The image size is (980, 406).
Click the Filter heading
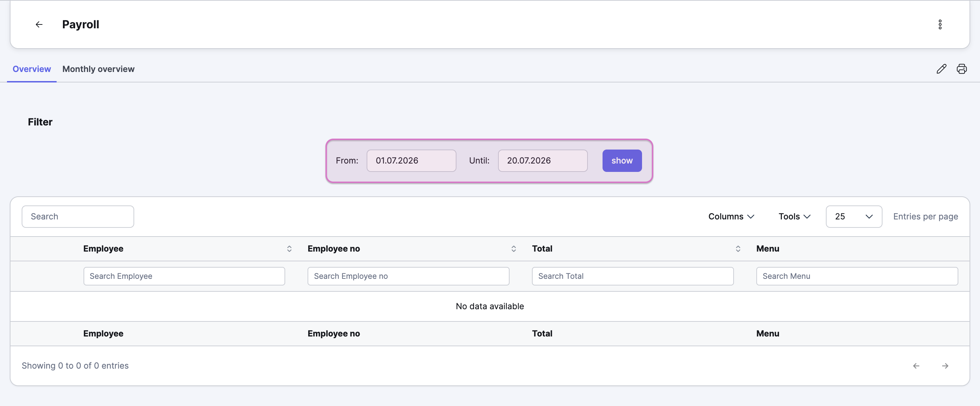40,122
